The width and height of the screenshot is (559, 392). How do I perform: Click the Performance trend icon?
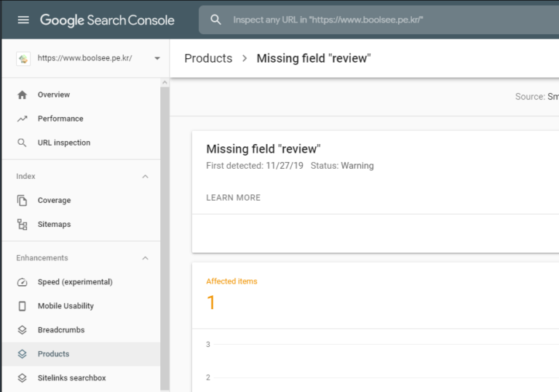(22, 119)
